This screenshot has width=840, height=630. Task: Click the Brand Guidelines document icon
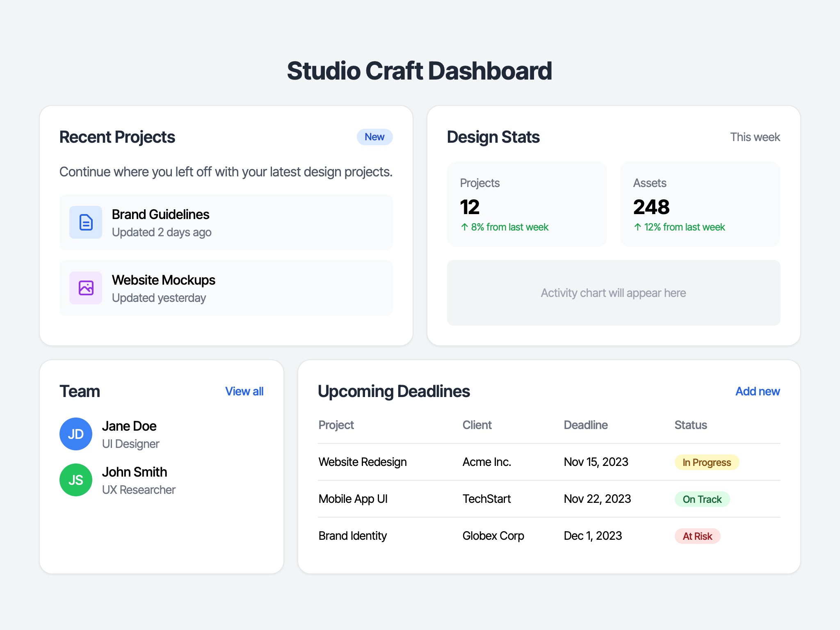tap(86, 222)
